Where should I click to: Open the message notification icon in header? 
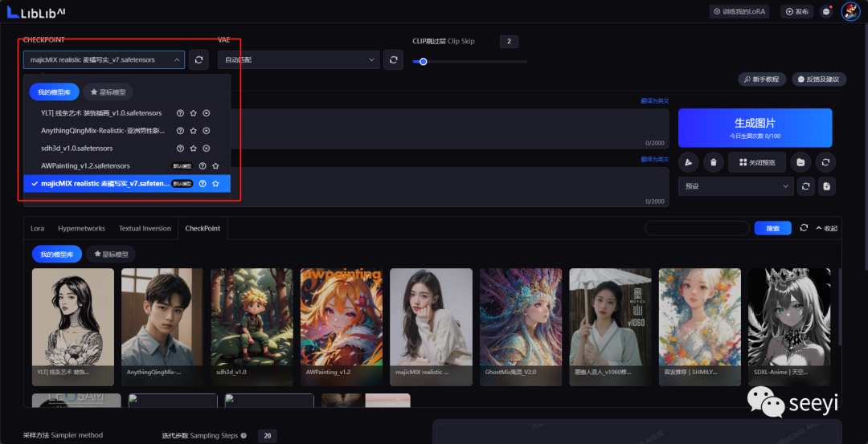(826, 11)
